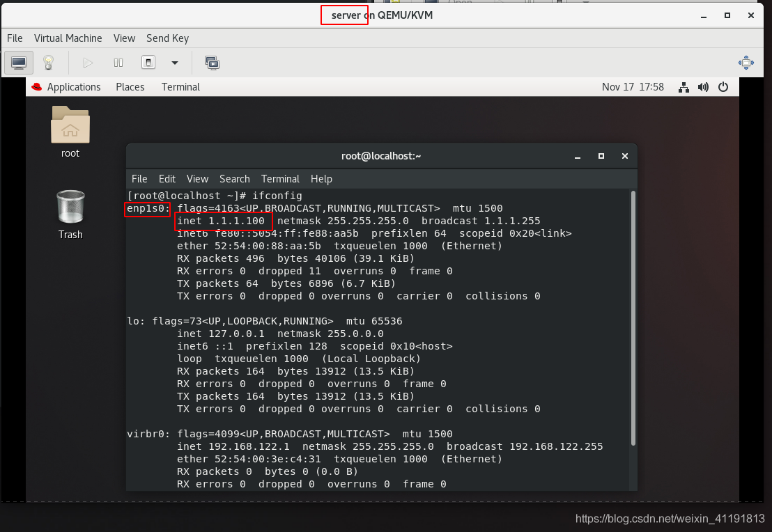Open the Places menu
This screenshot has height=532, width=772.
tap(130, 86)
